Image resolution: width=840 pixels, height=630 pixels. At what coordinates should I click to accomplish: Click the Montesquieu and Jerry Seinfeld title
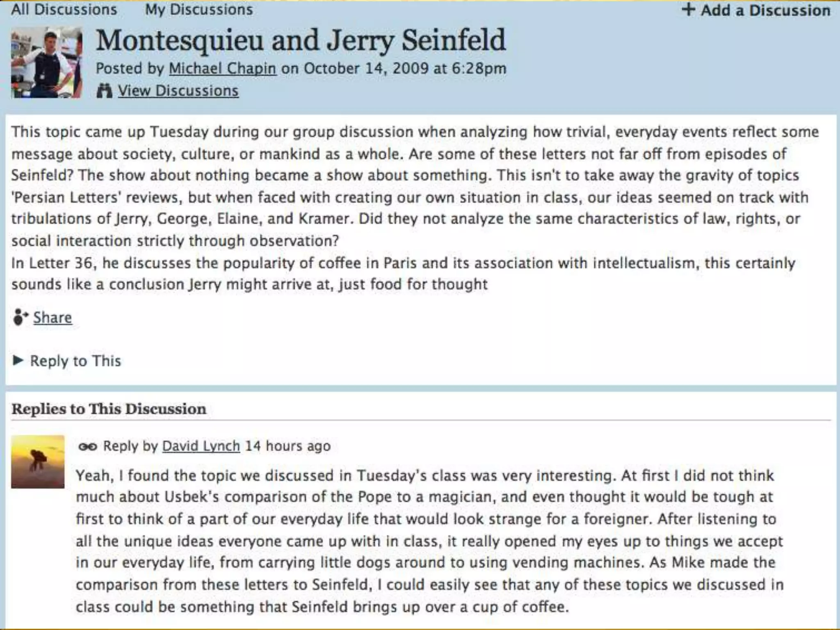coord(301,41)
